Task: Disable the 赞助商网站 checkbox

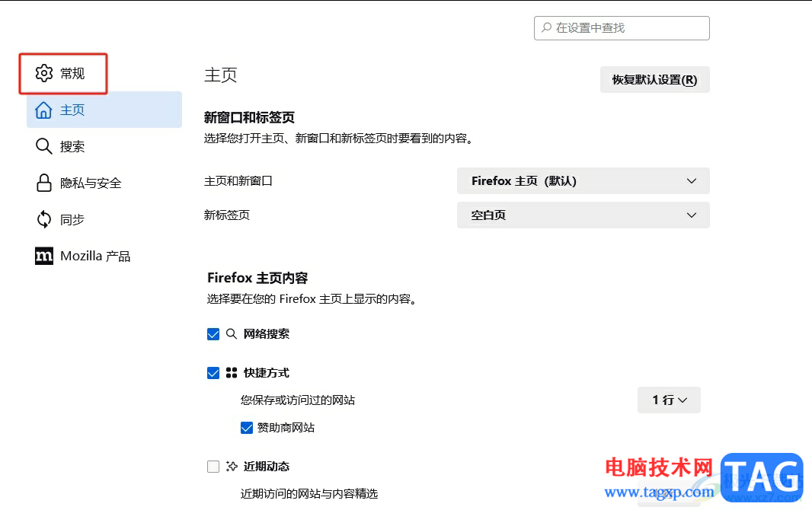Action: [247, 428]
